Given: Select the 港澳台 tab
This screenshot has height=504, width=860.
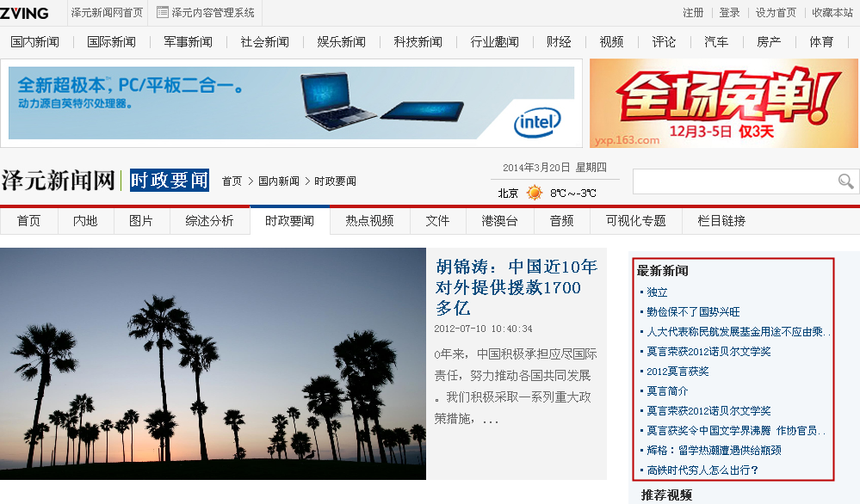Looking at the screenshot, I should 499,221.
